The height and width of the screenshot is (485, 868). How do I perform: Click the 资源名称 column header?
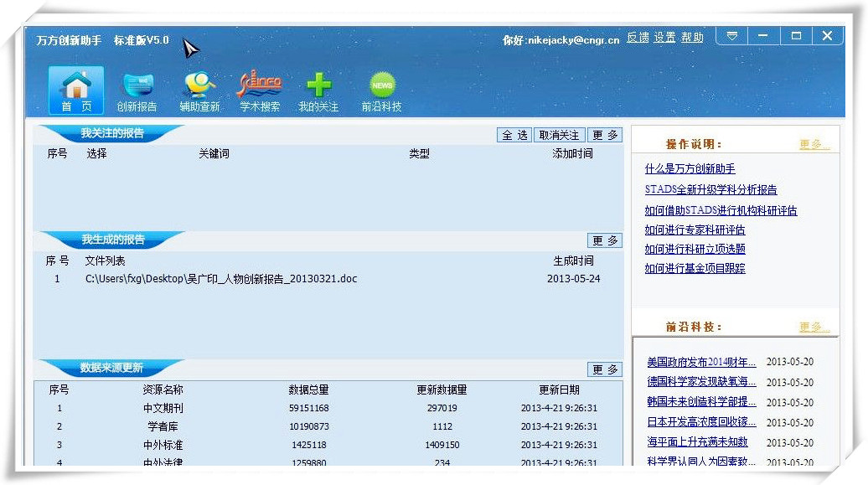[163, 390]
